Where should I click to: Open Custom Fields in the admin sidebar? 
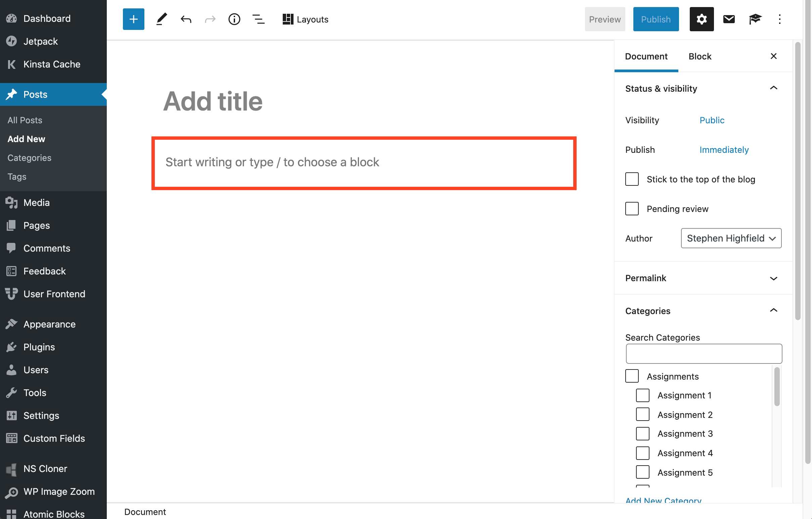[x=53, y=438]
